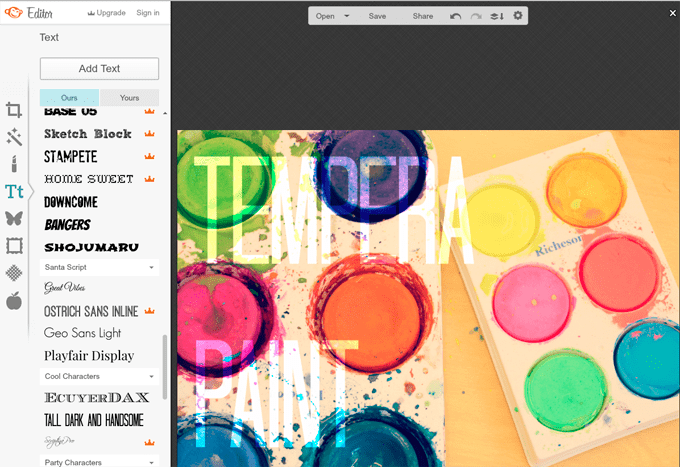
Task: Click the PicMonkey monkey logo
Action: 13,13
